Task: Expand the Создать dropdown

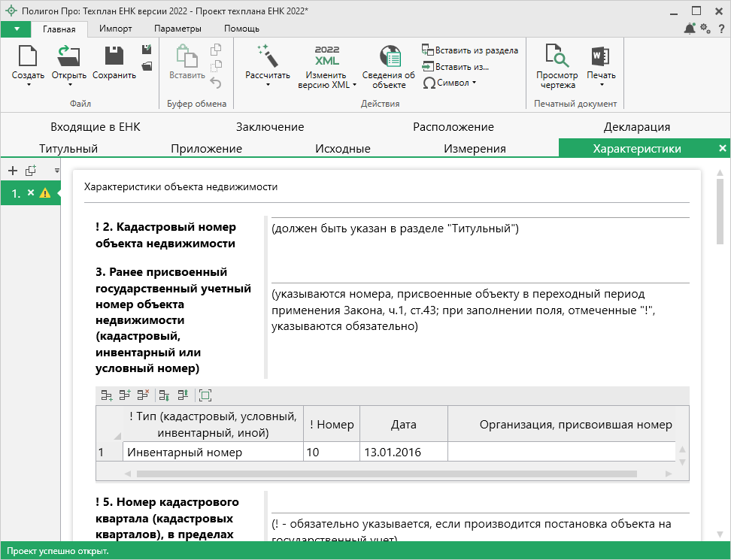Action: point(28,84)
